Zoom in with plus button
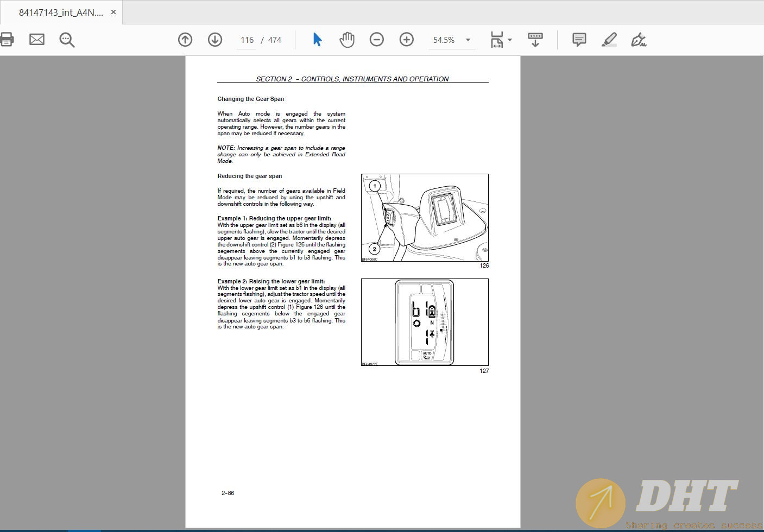 coord(406,40)
